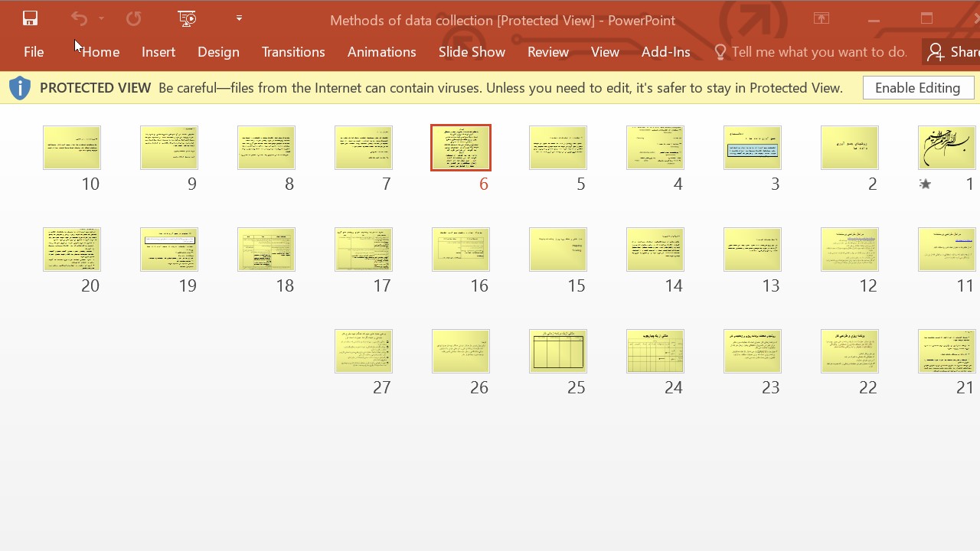Select slide 4 thumbnail
The width and height of the screenshot is (980, 551).
(655, 148)
